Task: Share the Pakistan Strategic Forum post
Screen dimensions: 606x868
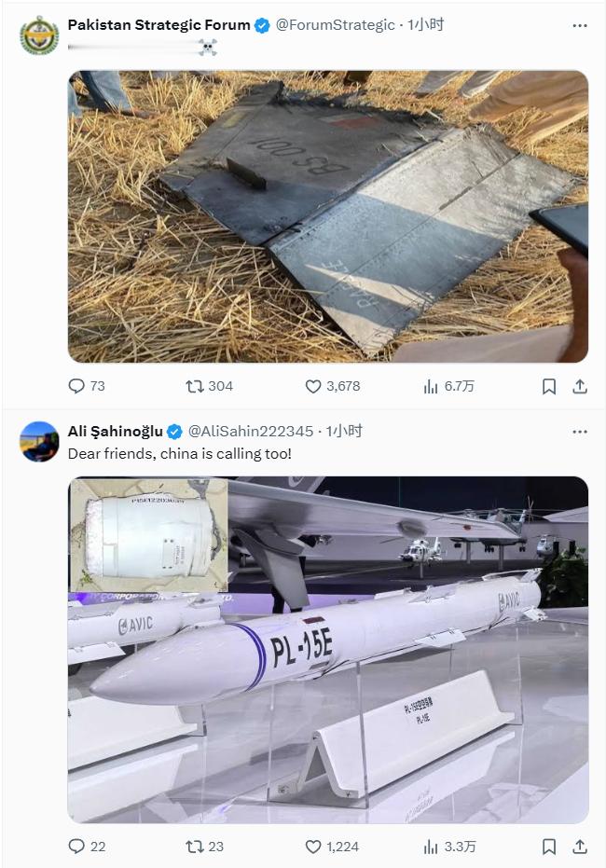Action: [x=580, y=386]
